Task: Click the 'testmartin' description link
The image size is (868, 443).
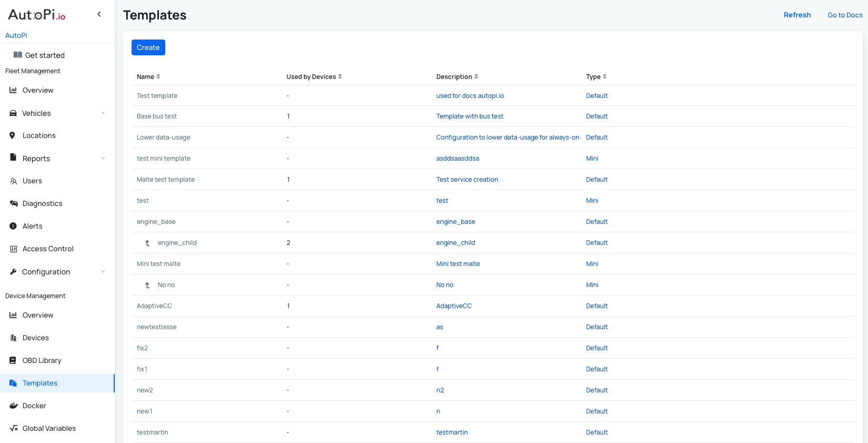Action: (452, 432)
